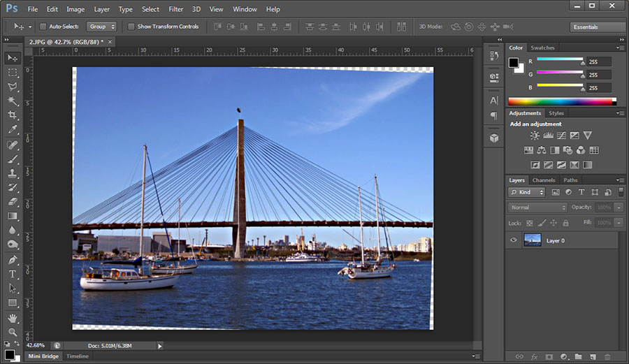The image size is (629, 364).
Task: Choose the Hand tool
Action: [13, 318]
